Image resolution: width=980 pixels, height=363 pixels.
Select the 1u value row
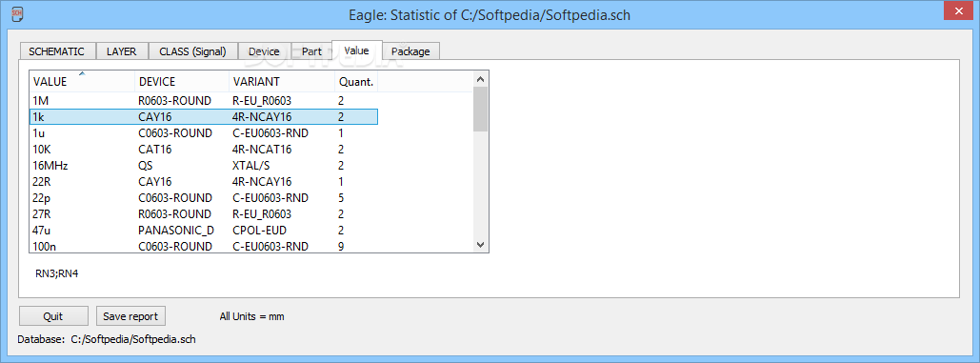point(204,132)
